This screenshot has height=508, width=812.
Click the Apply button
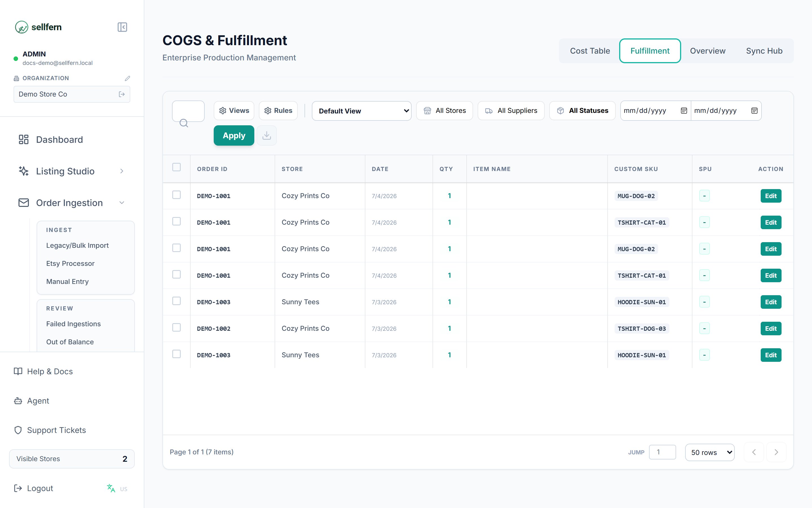coord(234,135)
